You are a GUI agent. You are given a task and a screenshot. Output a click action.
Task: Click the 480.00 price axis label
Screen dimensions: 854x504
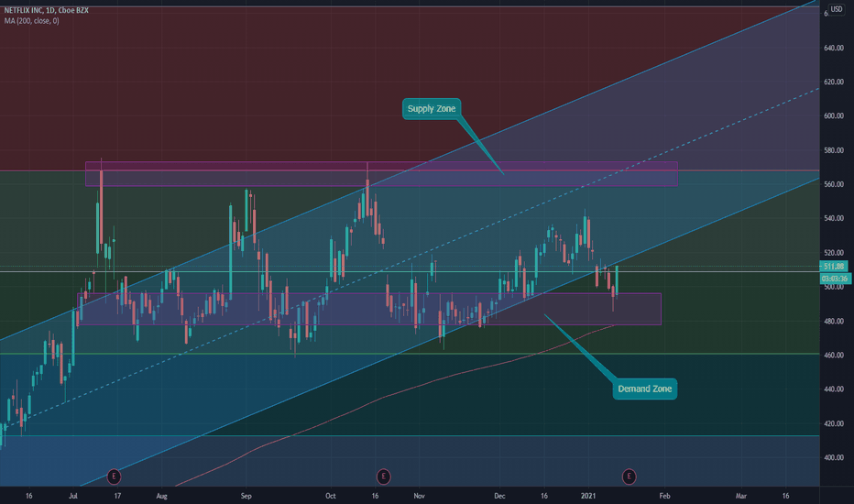834,321
